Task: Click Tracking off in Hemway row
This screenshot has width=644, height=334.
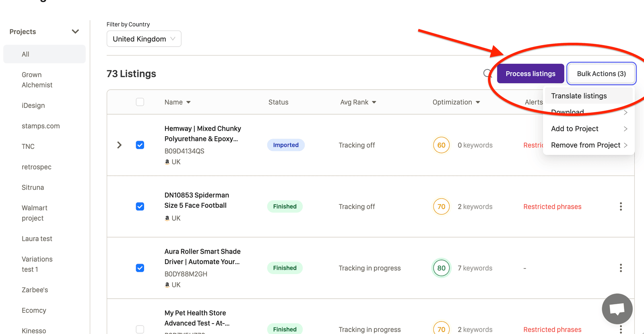Action: tap(357, 145)
